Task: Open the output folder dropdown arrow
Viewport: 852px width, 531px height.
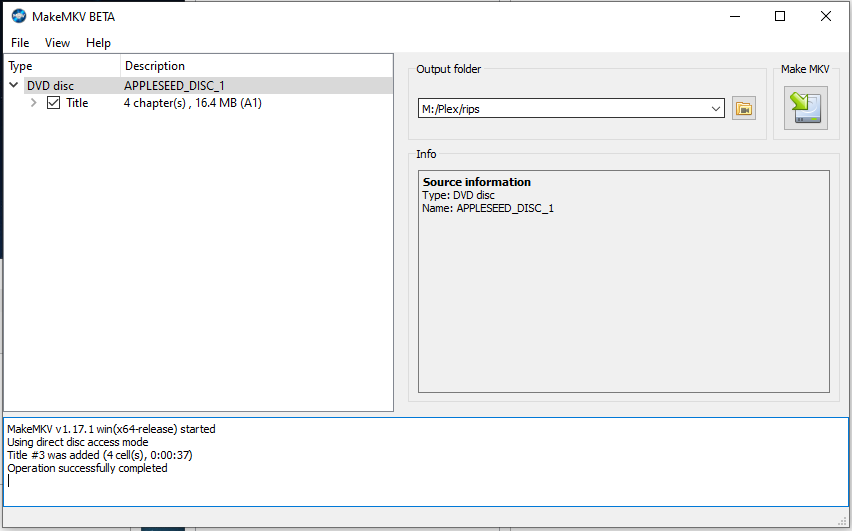Action: (716, 109)
